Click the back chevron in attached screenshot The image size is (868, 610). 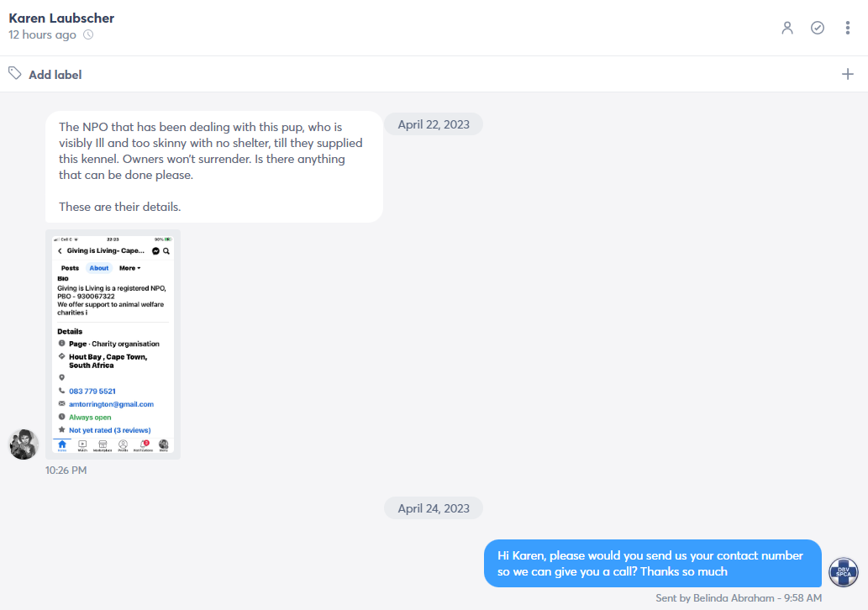60,250
